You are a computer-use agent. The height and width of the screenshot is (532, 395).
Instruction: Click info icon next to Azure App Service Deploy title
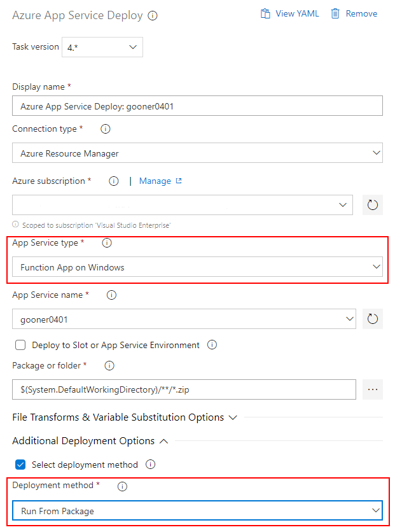[x=153, y=15]
